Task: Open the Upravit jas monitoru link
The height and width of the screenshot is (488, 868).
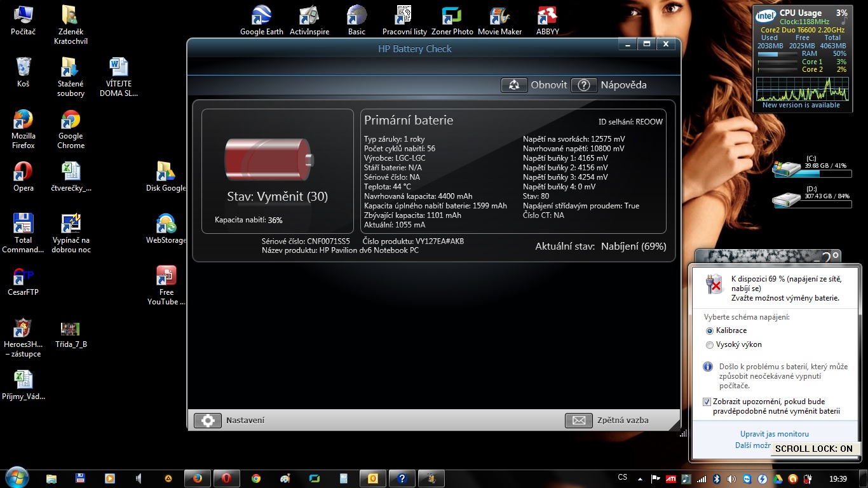Action: [775, 434]
